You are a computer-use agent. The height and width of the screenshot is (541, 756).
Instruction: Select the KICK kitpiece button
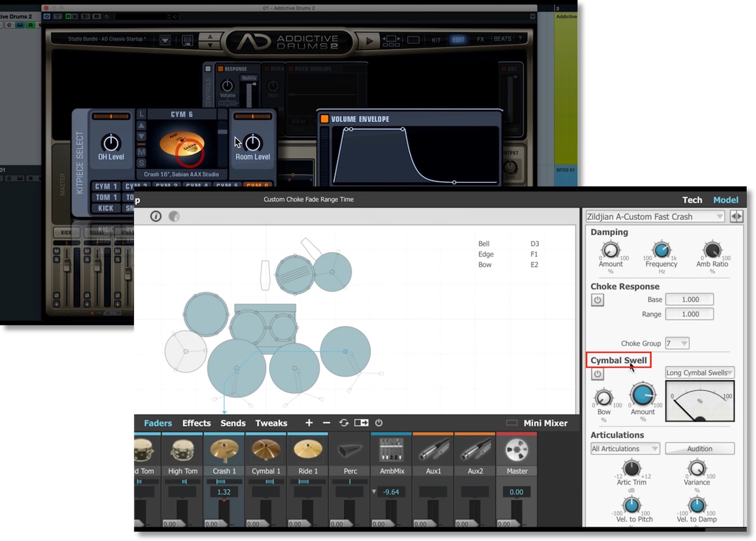pyautogui.click(x=106, y=209)
